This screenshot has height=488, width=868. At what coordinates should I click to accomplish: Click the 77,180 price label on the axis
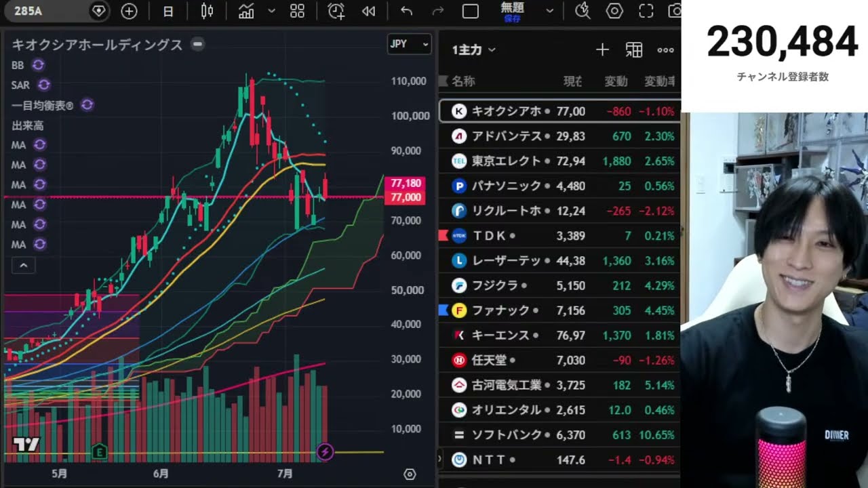pos(406,183)
